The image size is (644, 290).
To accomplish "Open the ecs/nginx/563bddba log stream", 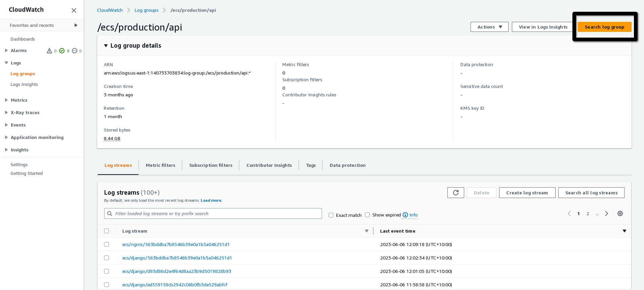I will pyautogui.click(x=176, y=244).
